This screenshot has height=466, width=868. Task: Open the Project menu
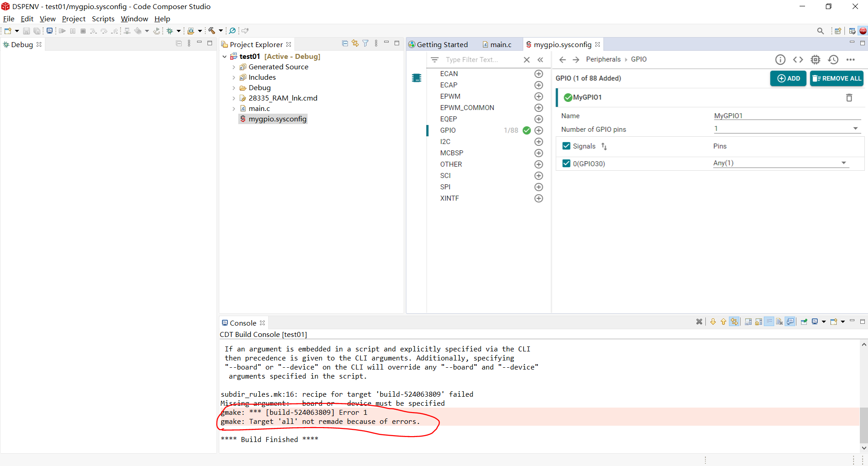pos(73,19)
